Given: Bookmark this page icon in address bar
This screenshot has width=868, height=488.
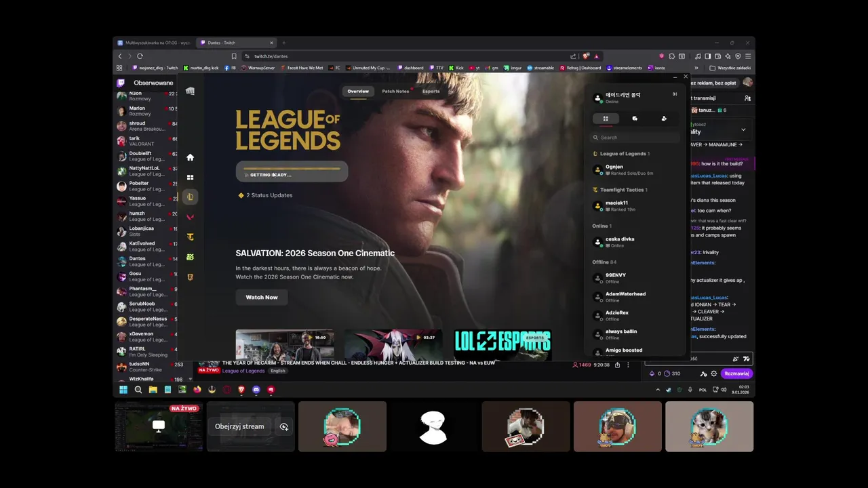Looking at the screenshot, I should point(234,56).
